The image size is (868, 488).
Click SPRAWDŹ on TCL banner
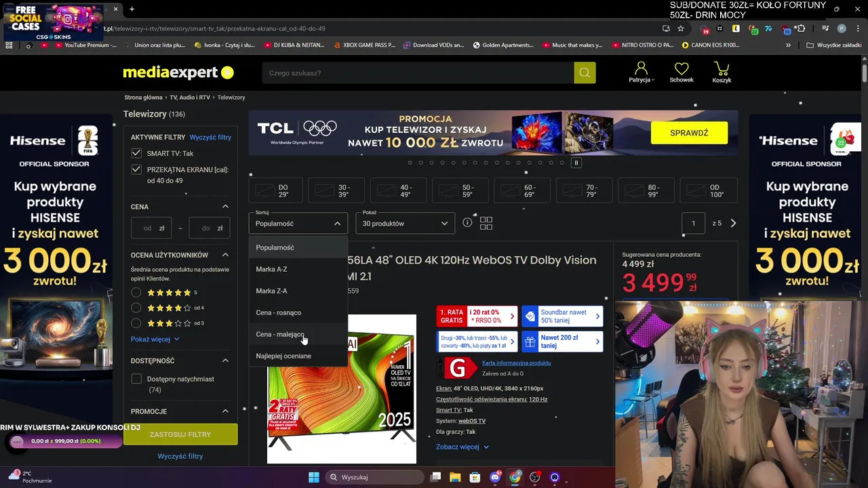pos(689,133)
